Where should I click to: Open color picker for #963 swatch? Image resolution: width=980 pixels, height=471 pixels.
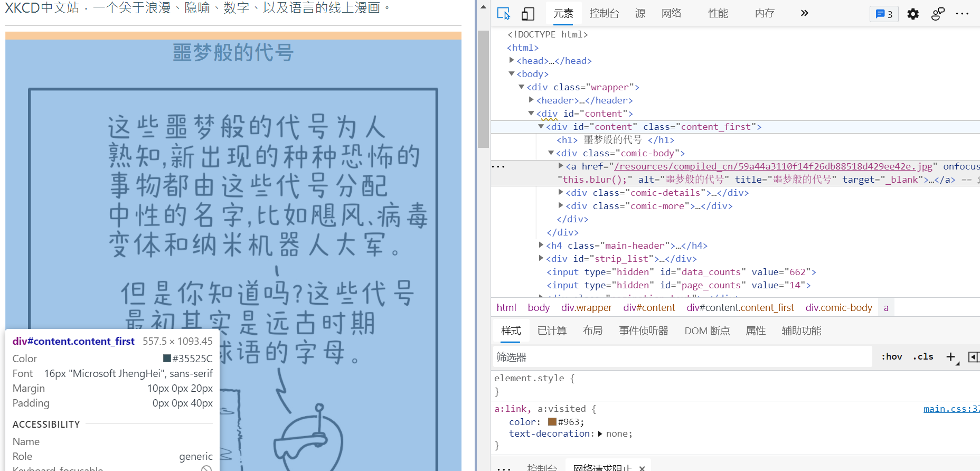552,422
